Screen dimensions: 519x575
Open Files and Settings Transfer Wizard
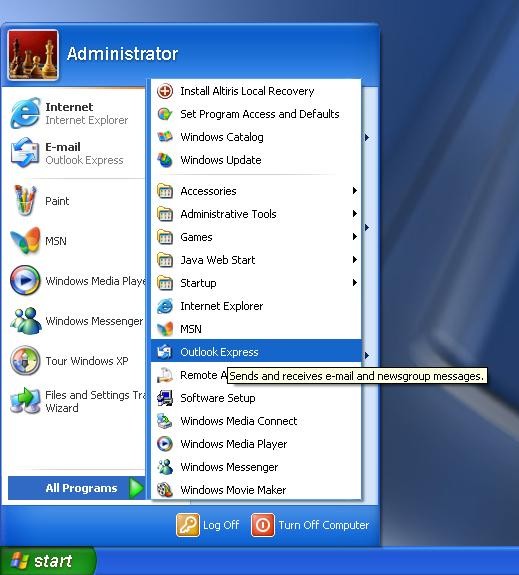point(73,401)
